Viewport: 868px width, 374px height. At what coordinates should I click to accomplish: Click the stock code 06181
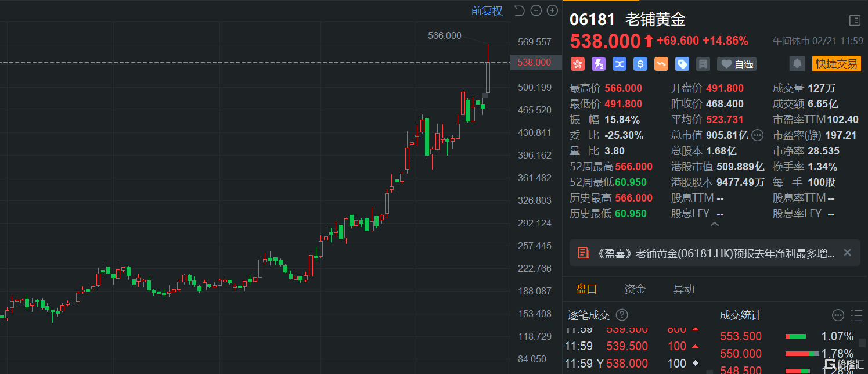coord(592,20)
